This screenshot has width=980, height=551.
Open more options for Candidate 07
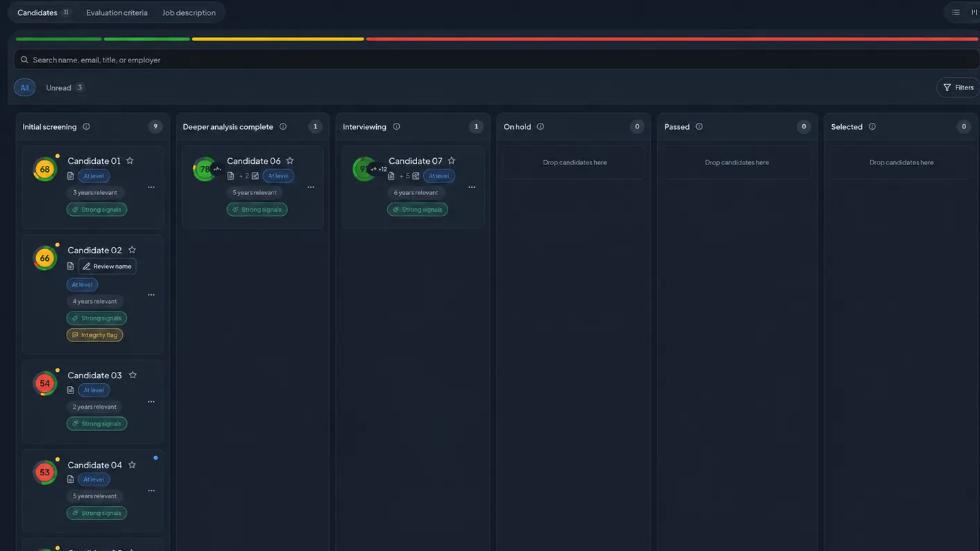pos(472,187)
